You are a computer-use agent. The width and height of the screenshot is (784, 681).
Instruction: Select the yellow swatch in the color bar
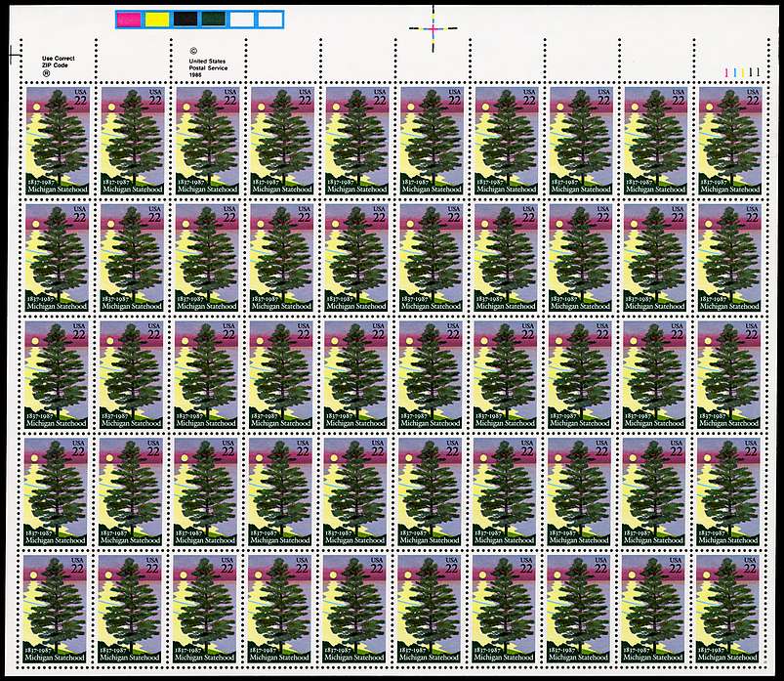tap(157, 19)
